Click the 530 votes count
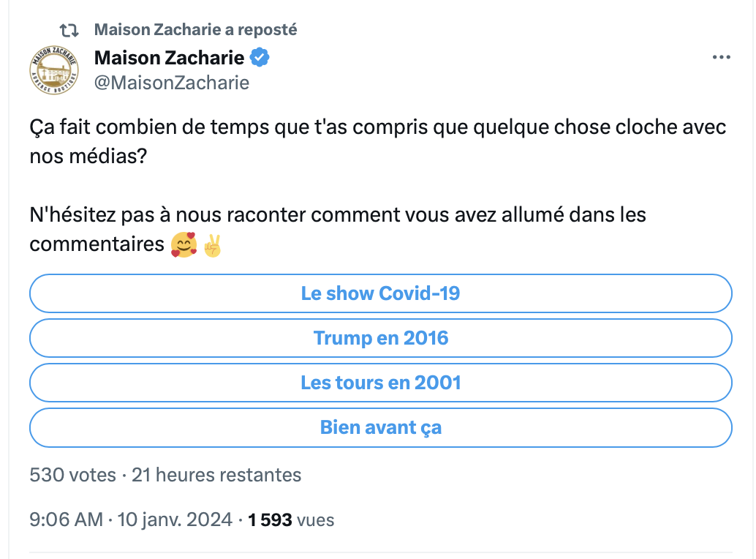756x559 pixels. 73,475
